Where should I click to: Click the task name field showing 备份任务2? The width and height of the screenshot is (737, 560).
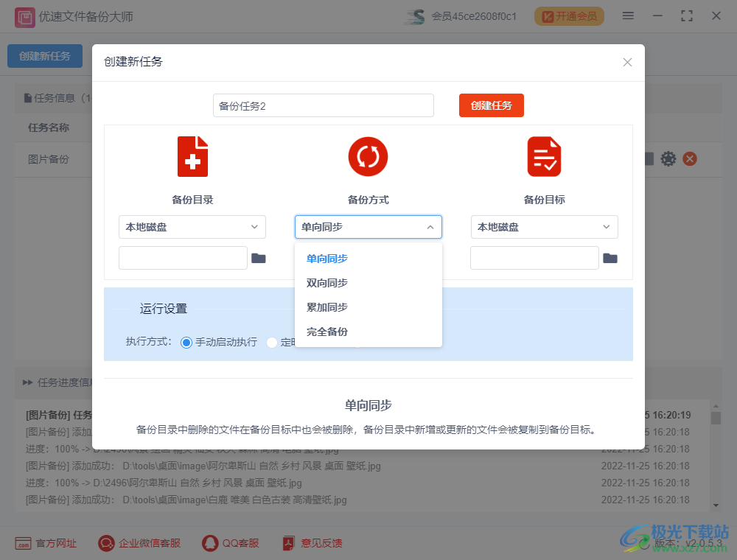pyautogui.click(x=323, y=105)
